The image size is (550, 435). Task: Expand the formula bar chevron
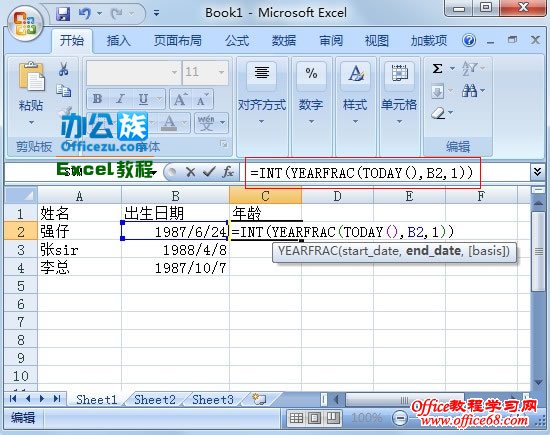tap(537, 172)
